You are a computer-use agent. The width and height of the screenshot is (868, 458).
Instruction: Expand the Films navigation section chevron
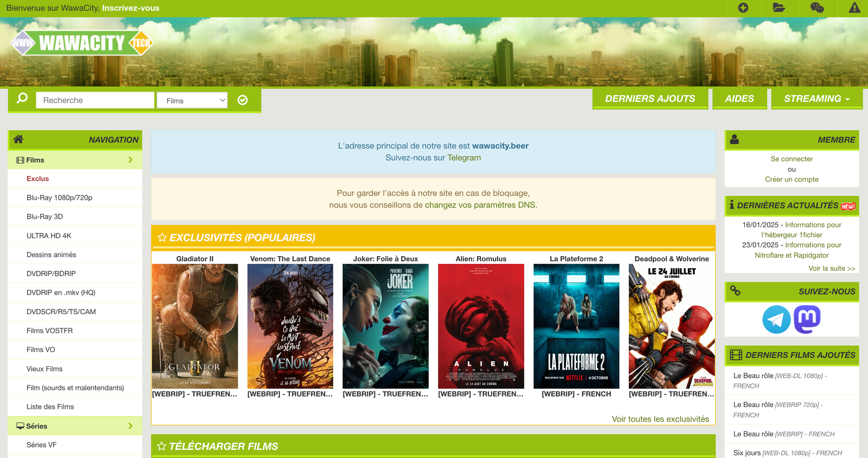[130, 160]
